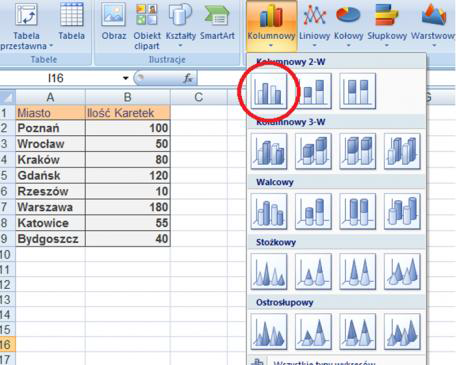Screen dimensions: 456x365
Task: Open the Liniowy chart dropdown
Action: point(314,26)
